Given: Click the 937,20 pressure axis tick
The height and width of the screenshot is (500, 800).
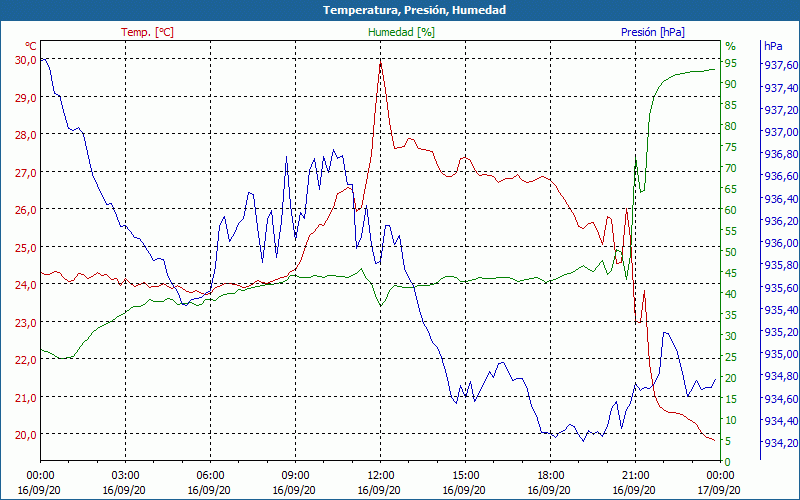Looking at the screenshot, I should pos(781,110).
